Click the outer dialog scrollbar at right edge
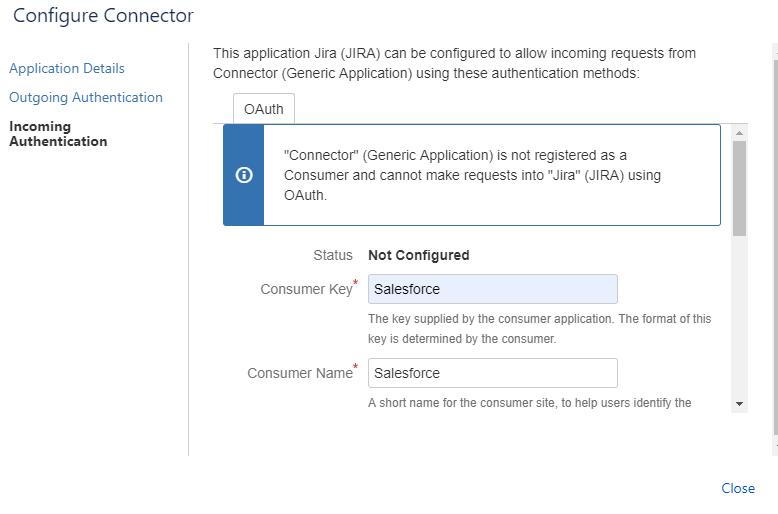Screen dimensions: 778x514 point(775,248)
